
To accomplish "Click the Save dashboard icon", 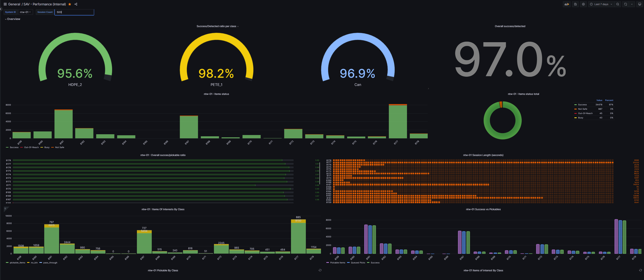I will (575, 4).
